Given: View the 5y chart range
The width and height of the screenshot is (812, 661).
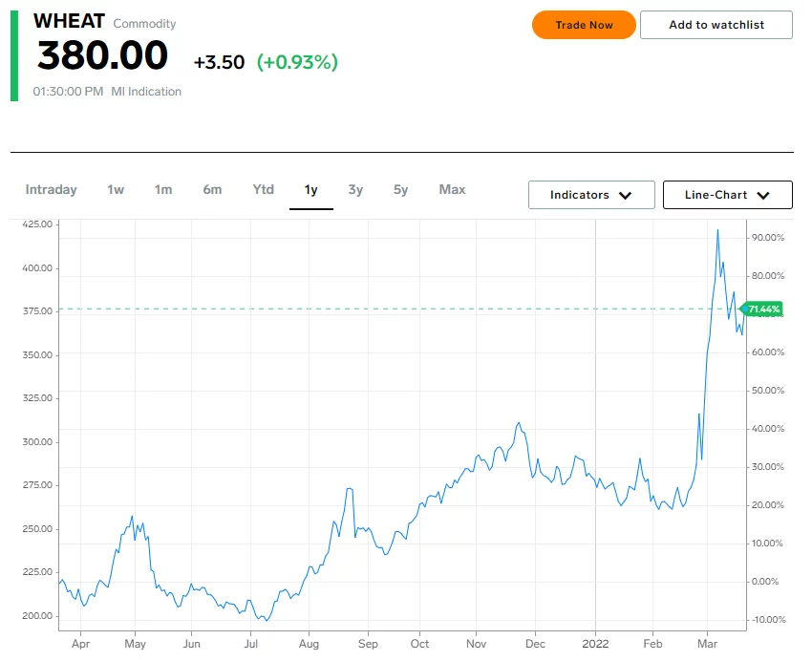Looking at the screenshot, I should [x=400, y=189].
